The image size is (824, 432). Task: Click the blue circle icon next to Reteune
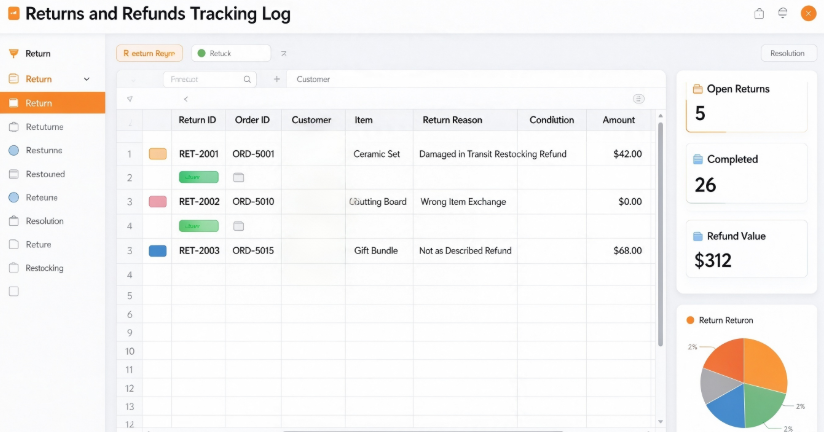click(14, 198)
